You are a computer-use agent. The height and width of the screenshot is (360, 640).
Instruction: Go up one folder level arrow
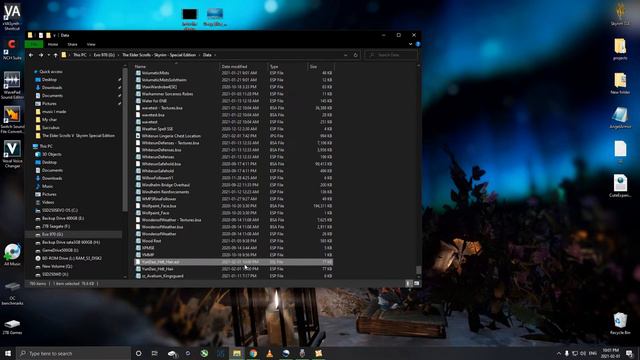[56, 55]
